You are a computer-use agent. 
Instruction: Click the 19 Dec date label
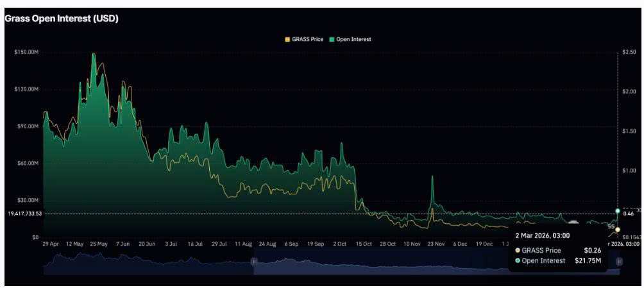point(484,244)
